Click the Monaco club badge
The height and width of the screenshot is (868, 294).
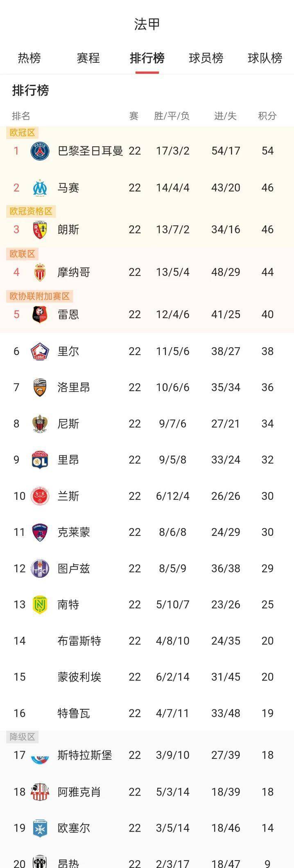coord(40,272)
